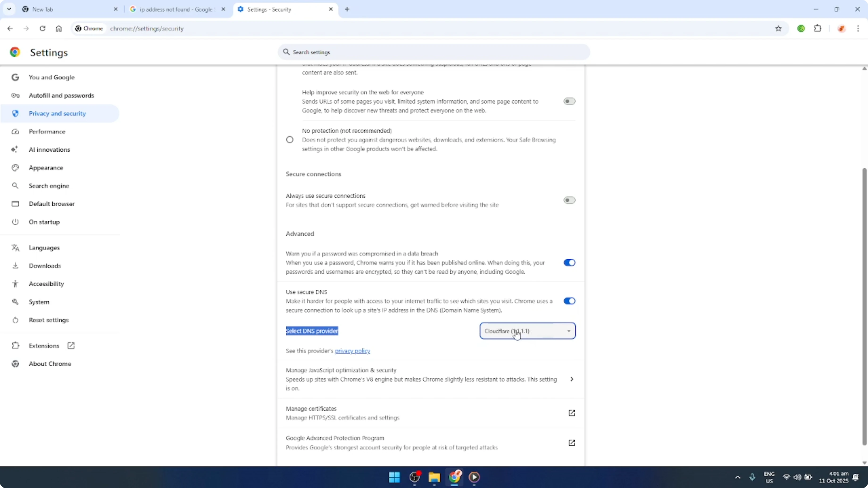
Task: Open AI innovations settings
Action: tap(49, 149)
